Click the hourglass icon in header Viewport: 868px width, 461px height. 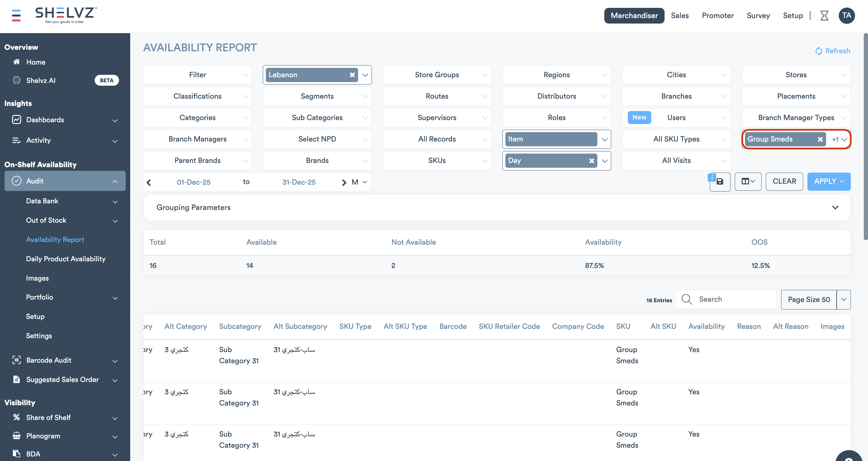click(824, 15)
